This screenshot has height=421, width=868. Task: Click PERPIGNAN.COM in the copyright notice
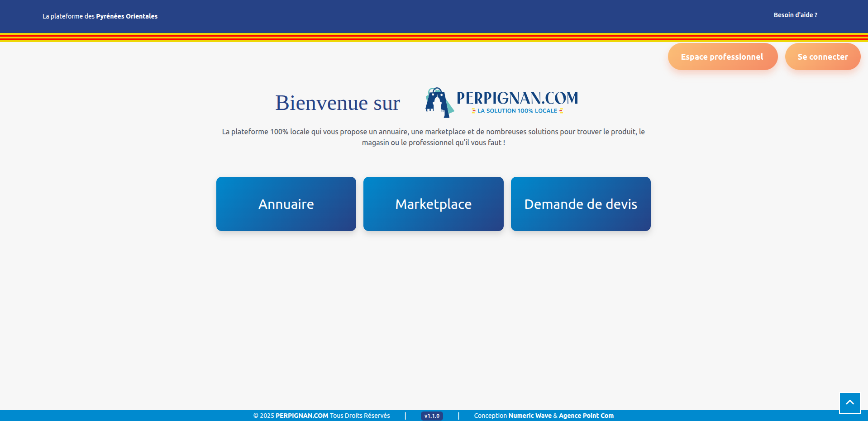click(x=301, y=416)
